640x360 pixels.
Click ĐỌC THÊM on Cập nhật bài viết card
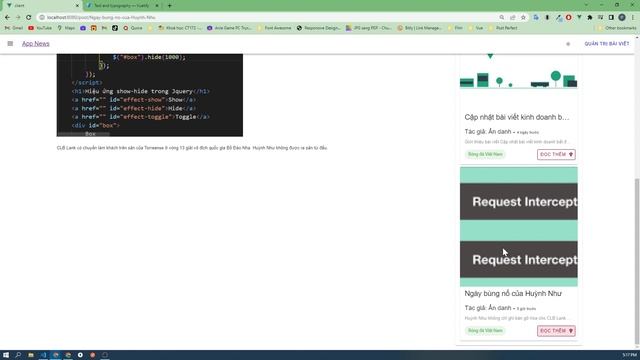[556, 154]
